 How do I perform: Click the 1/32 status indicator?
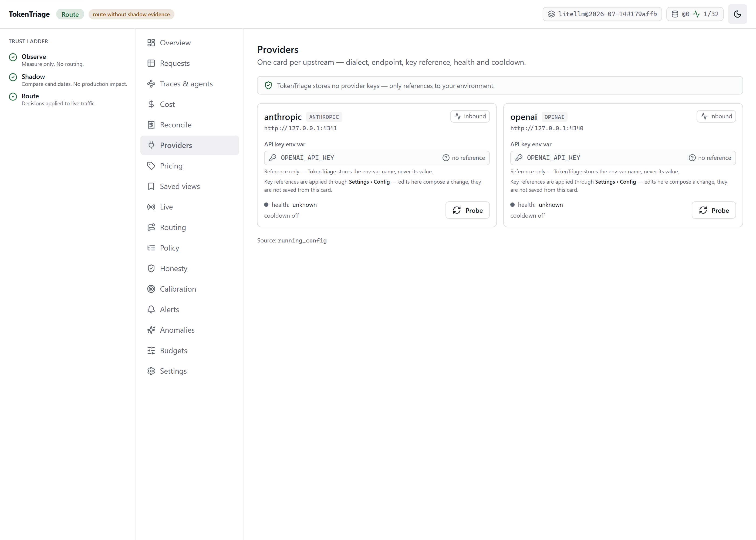click(695, 14)
